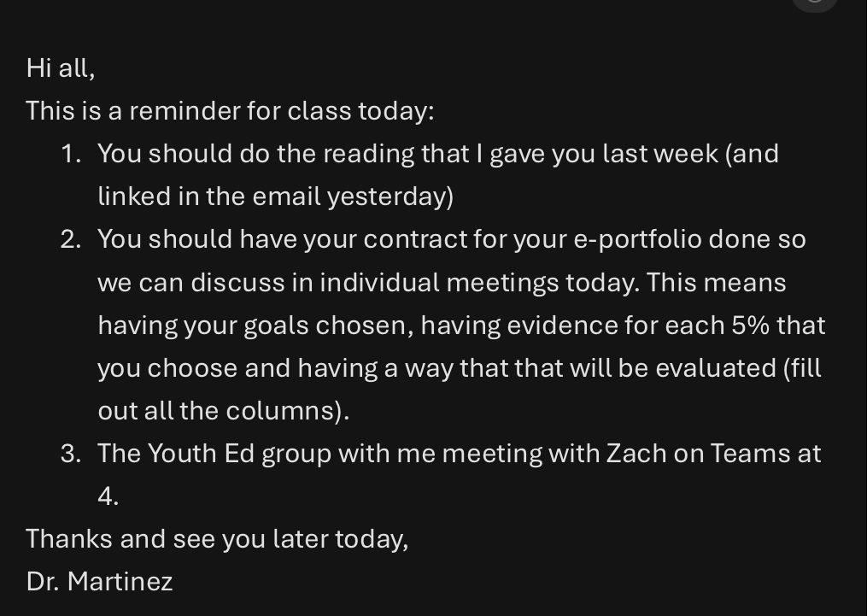The height and width of the screenshot is (616, 867).
Task: Click the word 'contract' in item two
Action: click(415, 239)
